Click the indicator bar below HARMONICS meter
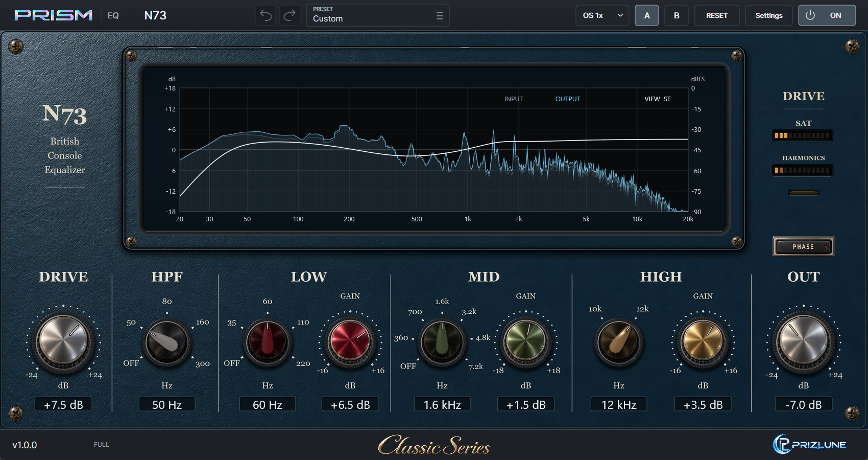Image resolution: width=868 pixels, height=460 pixels. [804, 193]
